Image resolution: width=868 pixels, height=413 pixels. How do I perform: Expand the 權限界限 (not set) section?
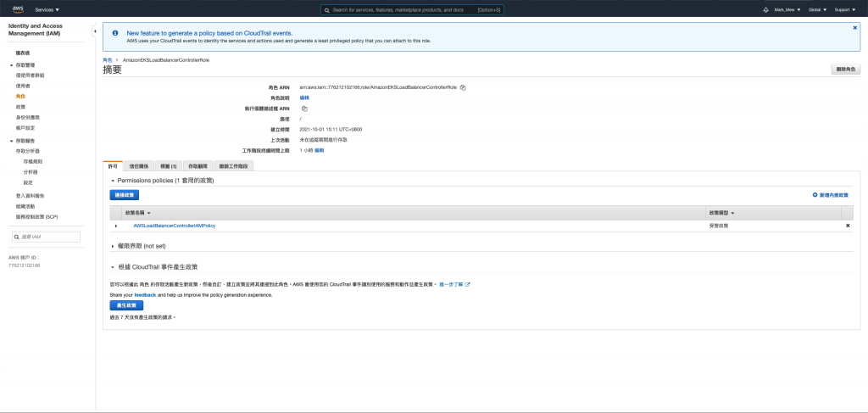113,246
